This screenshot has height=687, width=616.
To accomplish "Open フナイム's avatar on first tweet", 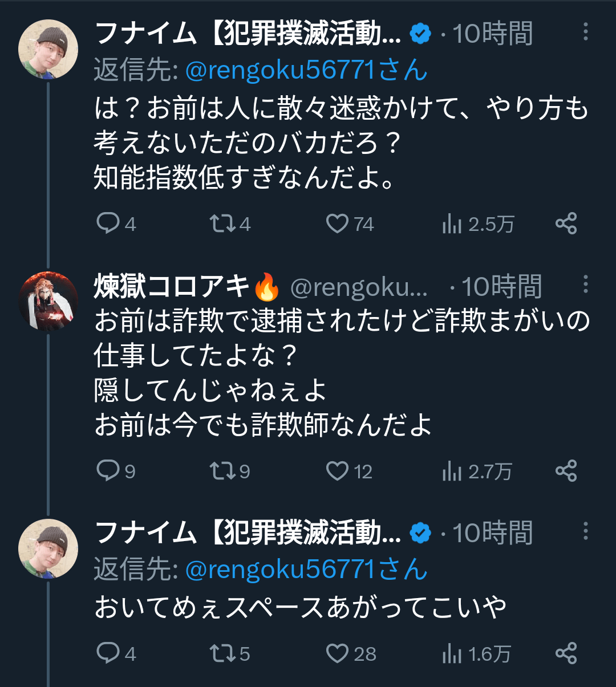I will click(x=48, y=50).
